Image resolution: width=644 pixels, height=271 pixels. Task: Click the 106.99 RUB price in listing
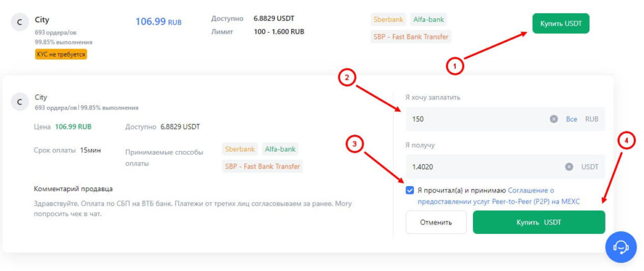point(158,21)
